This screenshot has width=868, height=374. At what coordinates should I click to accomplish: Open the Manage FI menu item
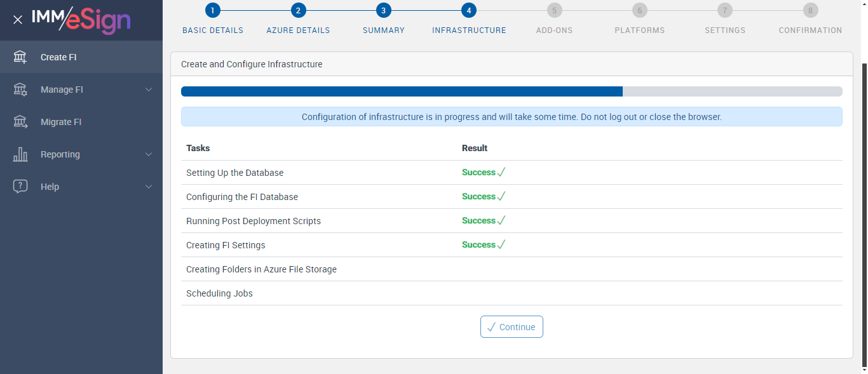pos(81,90)
